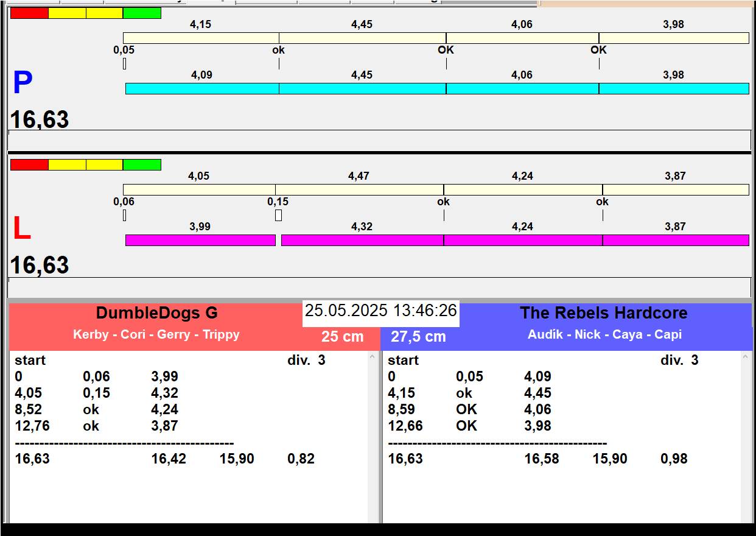Click the 0,15 pass marker box in lane L
756x536 pixels.
click(x=278, y=216)
